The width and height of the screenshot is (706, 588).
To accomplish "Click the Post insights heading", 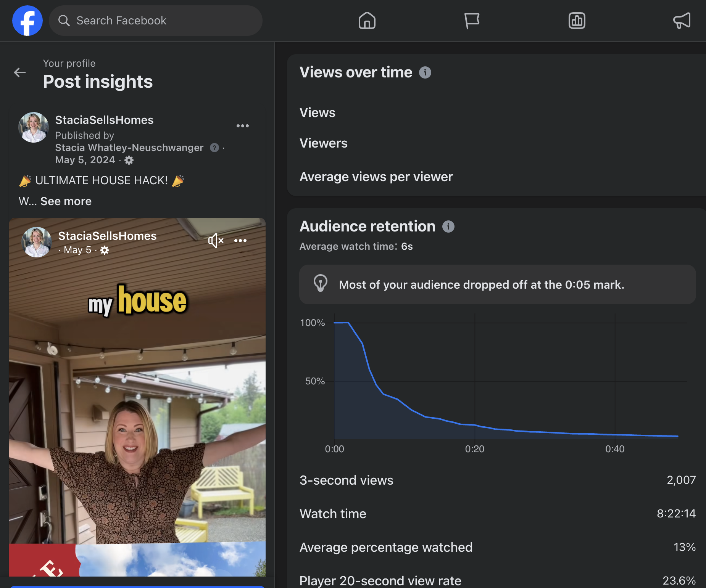I will coord(98,82).
